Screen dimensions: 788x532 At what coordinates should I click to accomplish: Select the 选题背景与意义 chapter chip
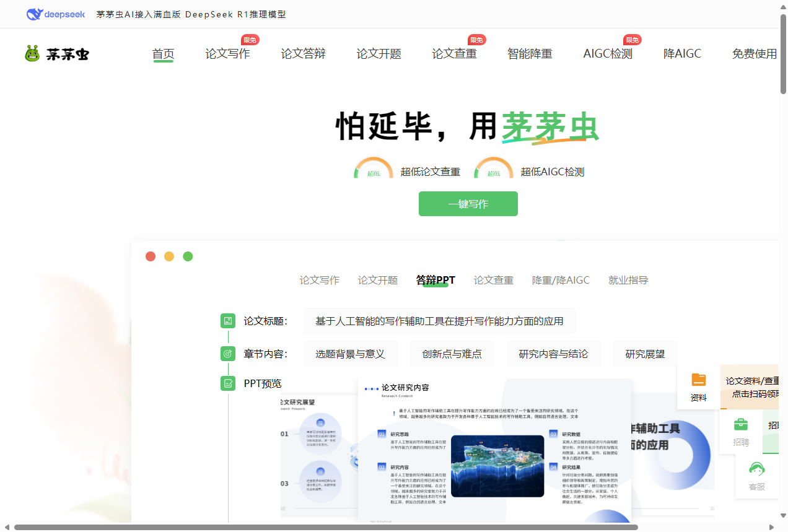(350, 354)
